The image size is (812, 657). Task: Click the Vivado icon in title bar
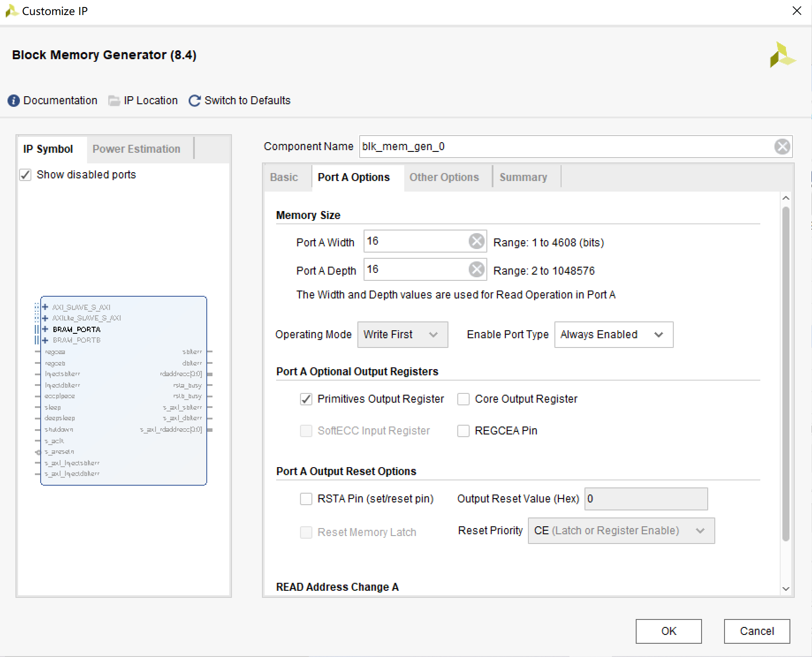coord(11,11)
